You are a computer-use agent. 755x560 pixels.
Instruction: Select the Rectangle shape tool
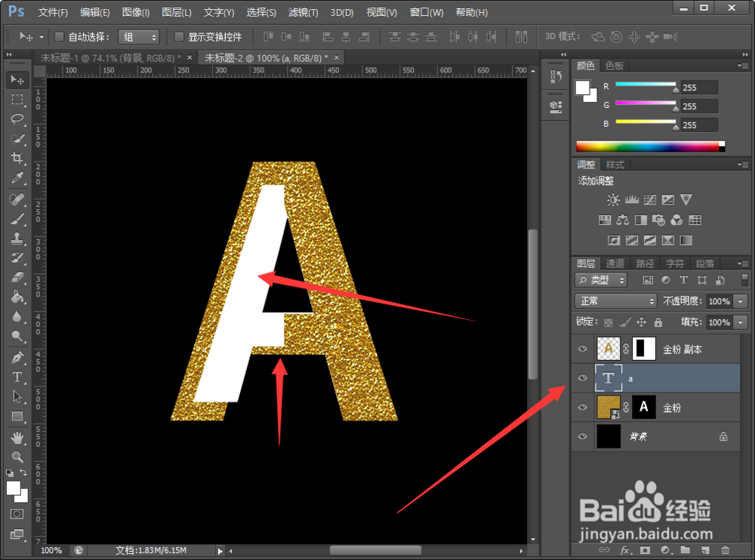17,416
